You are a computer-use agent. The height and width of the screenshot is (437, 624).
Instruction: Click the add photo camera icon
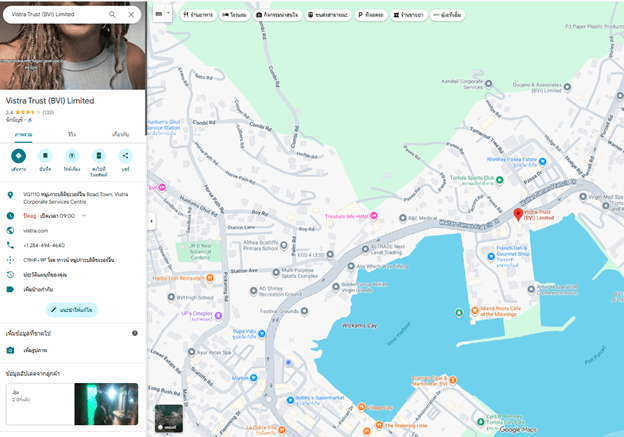click(10, 350)
